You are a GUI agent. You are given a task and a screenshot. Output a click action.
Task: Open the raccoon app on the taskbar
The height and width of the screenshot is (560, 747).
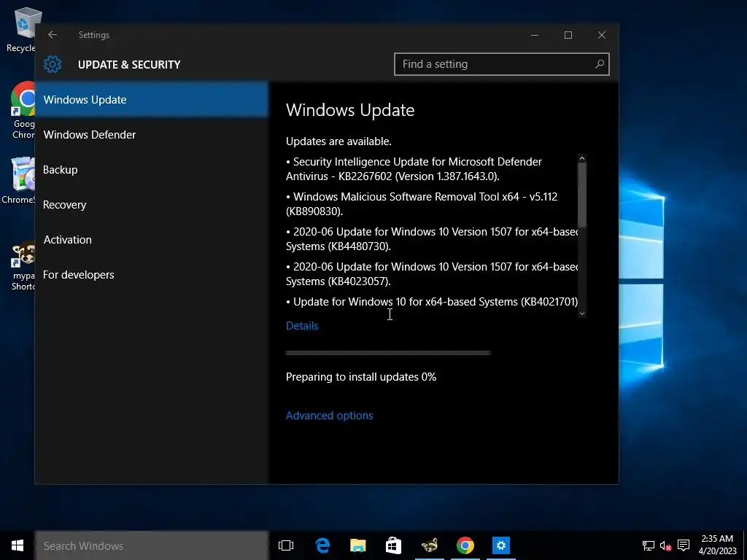pyautogui.click(x=429, y=545)
